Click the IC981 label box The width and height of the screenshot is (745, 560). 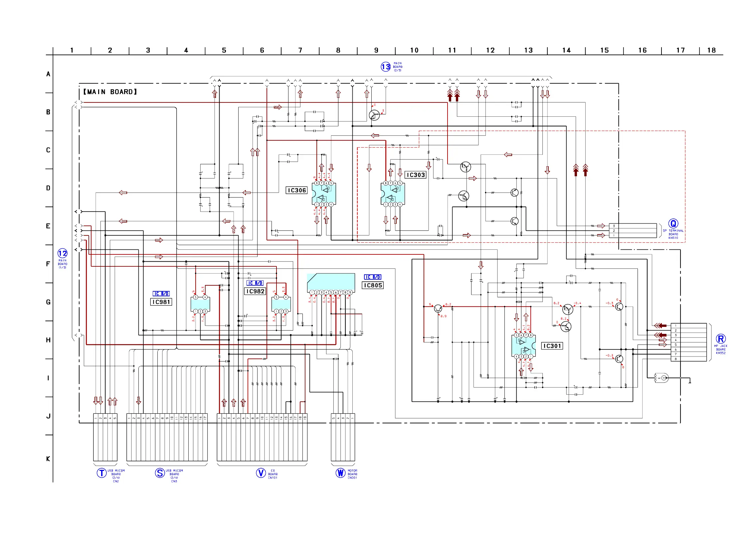pyautogui.click(x=161, y=302)
